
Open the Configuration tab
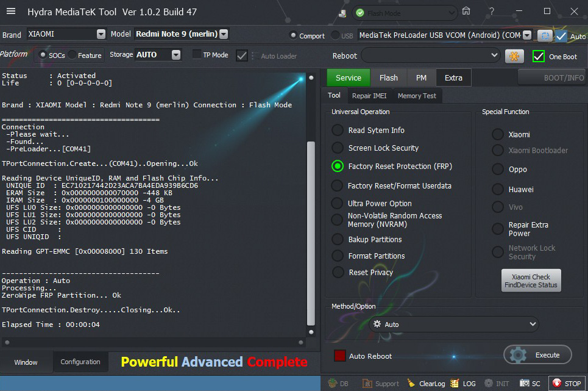coord(80,362)
